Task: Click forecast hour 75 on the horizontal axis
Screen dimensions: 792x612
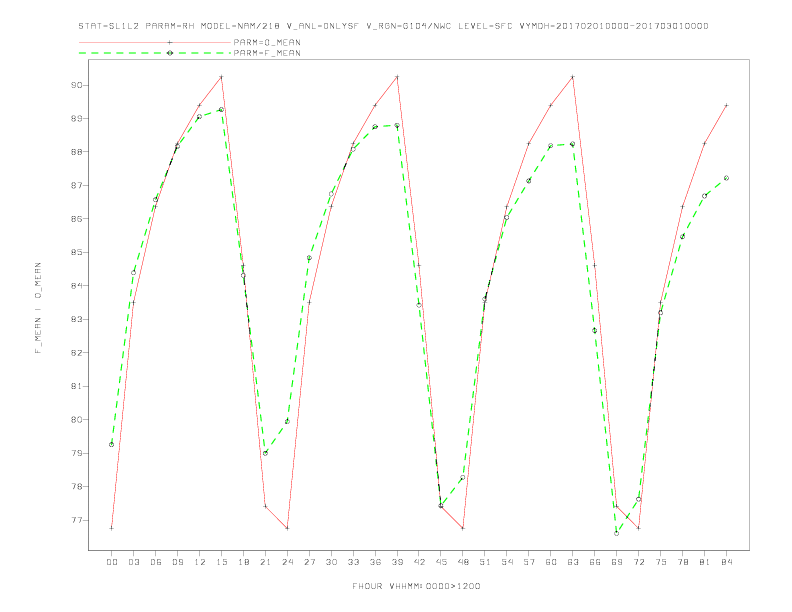Action: tap(661, 562)
